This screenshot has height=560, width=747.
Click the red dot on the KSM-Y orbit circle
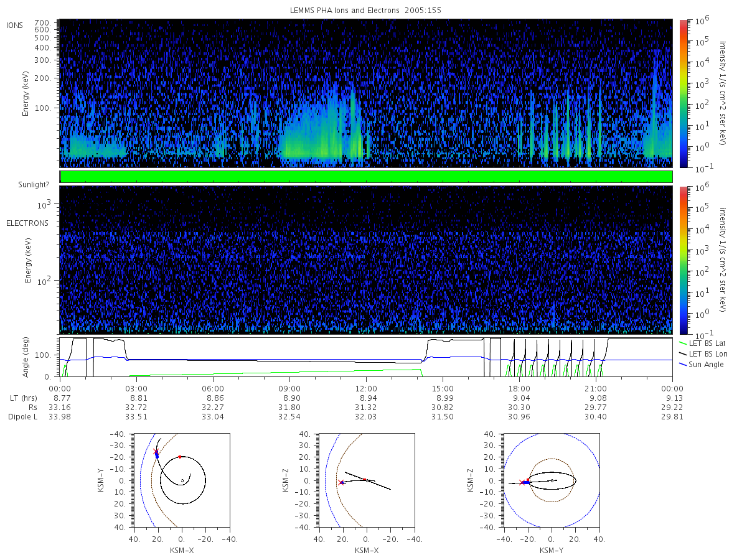(x=180, y=457)
